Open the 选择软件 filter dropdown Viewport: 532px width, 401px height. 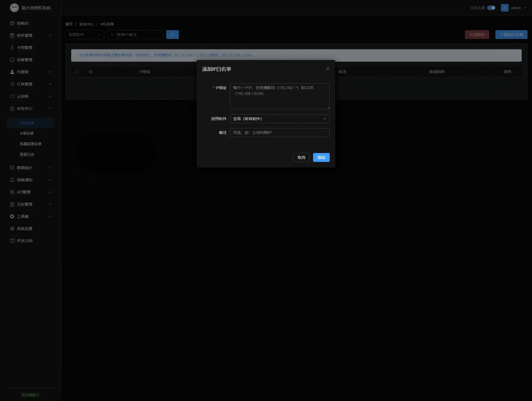point(85,35)
